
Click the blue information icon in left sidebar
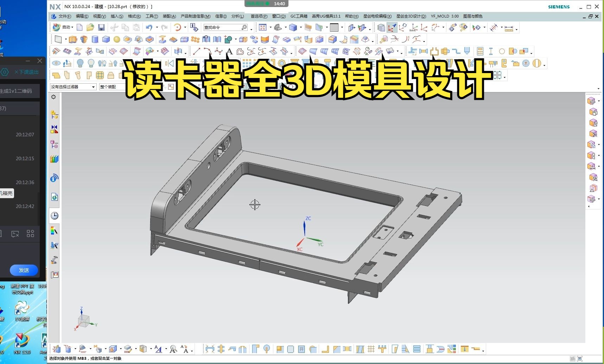(x=54, y=178)
